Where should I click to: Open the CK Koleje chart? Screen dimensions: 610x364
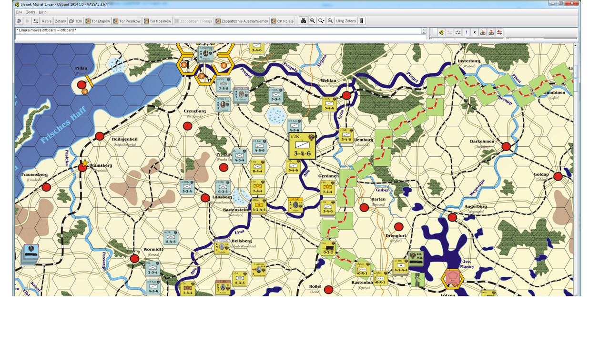[283, 21]
